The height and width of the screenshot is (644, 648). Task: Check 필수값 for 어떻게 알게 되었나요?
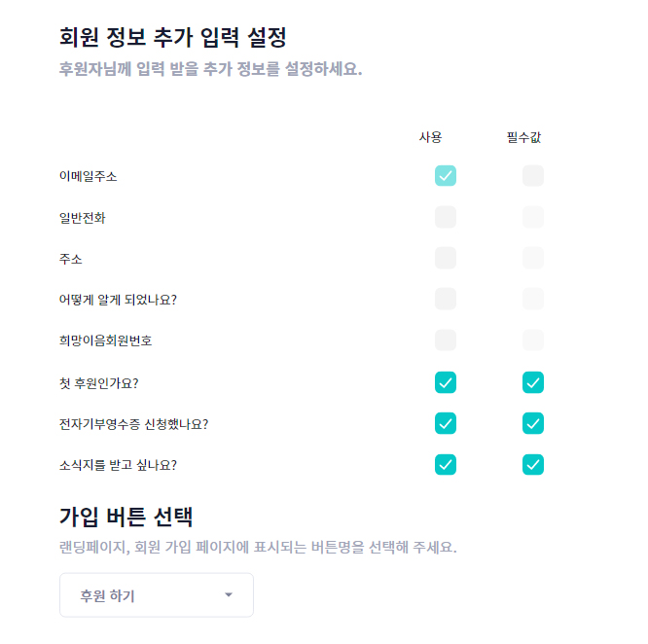[x=532, y=299]
